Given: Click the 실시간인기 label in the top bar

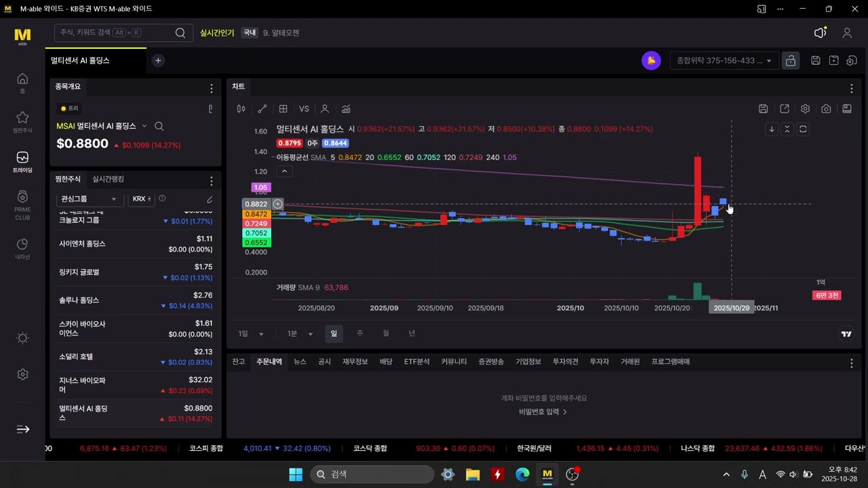Looking at the screenshot, I should pyautogui.click(x=217, y=33).
